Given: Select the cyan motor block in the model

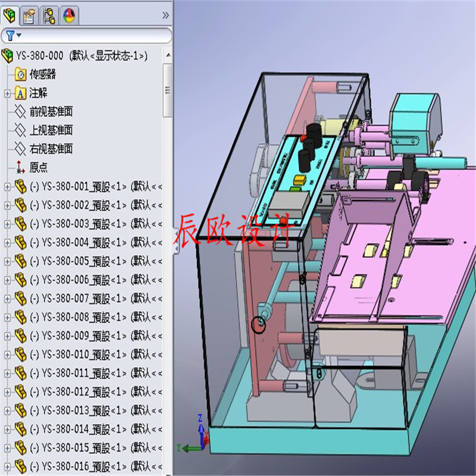Looking at the screenshot, I should coord(415,124).
